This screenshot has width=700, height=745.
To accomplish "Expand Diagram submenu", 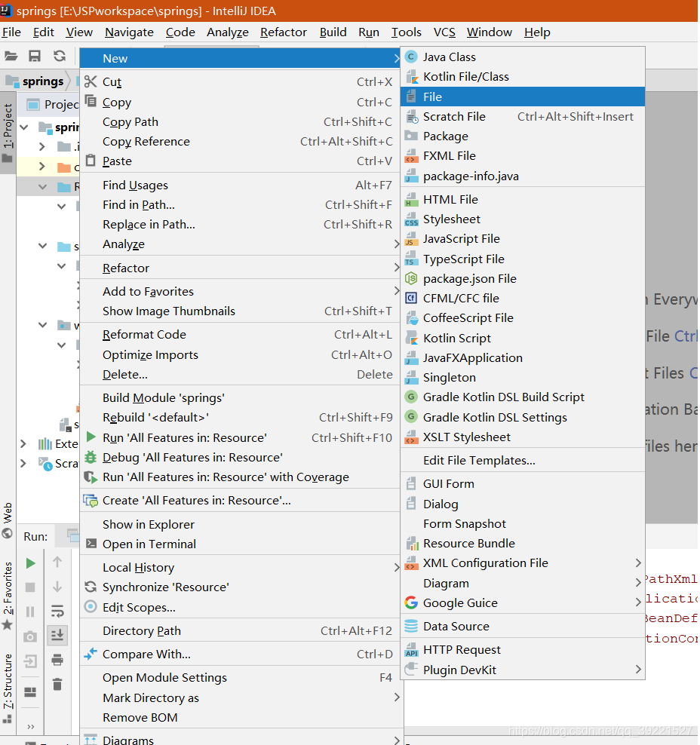I will [x=523, y=583].
